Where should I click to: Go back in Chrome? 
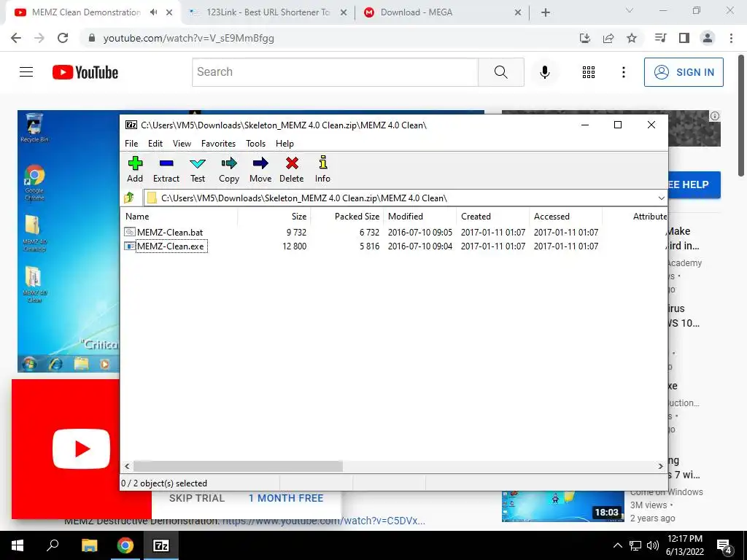point(16,38)
